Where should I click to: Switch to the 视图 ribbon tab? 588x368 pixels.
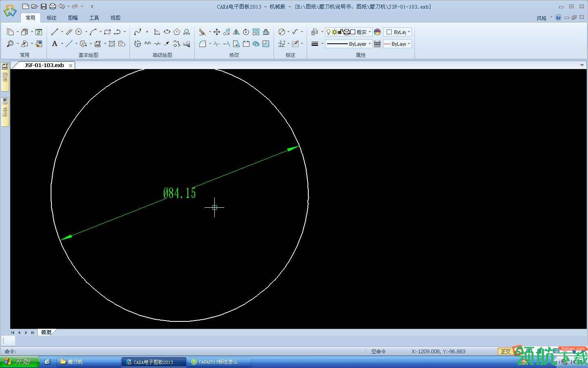coord(115,18)
